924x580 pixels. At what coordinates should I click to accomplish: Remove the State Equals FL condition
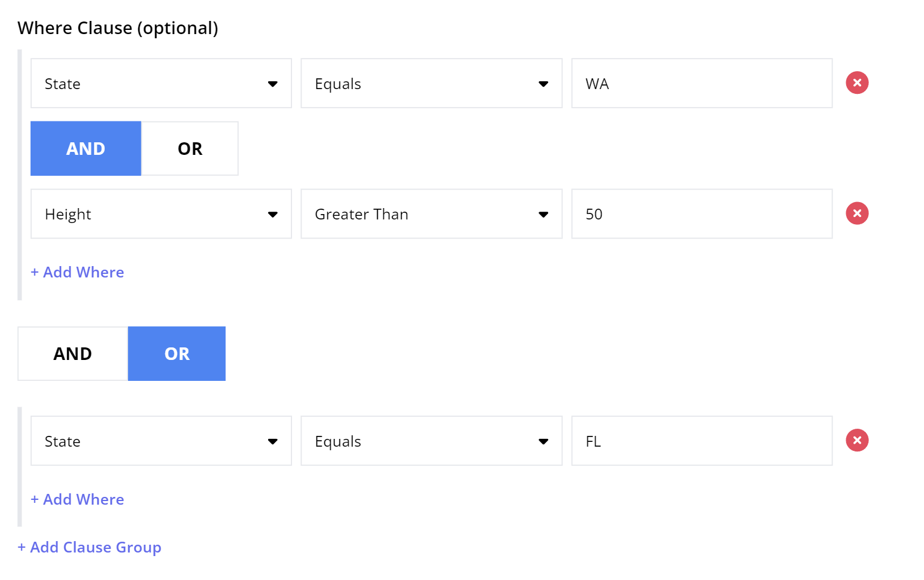click(x=857, y=440)
